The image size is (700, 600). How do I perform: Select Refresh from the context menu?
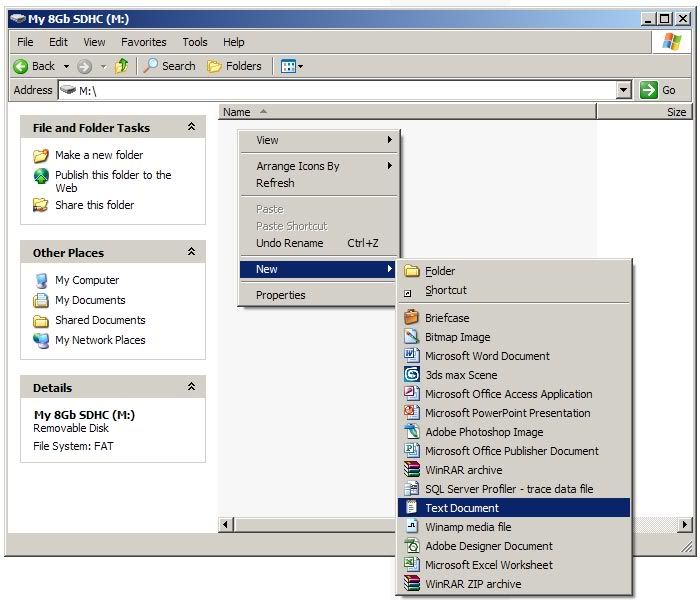click(x=317, y=183)
